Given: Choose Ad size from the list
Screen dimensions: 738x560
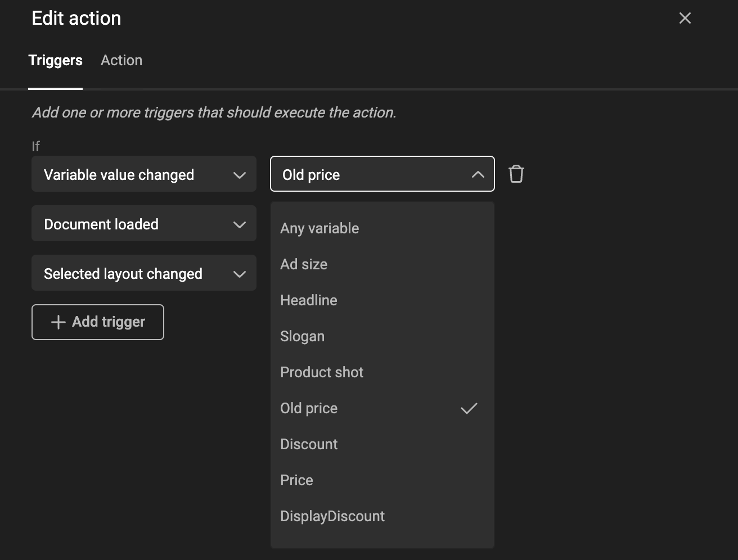Looking at the screenshot, I should pyautogui.click(x=382, y=264).
